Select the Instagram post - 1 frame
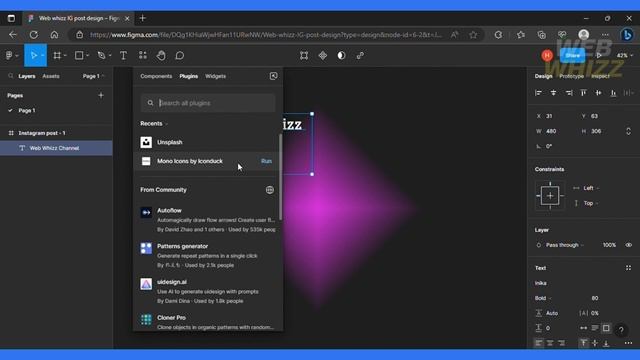Screen dimensions: 640x360 56,133
